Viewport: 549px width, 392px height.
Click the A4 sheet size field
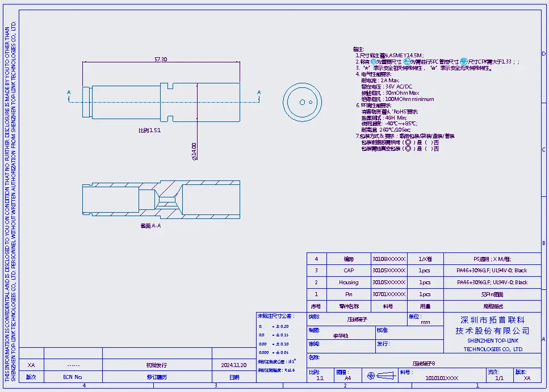[x=347, y=377]
